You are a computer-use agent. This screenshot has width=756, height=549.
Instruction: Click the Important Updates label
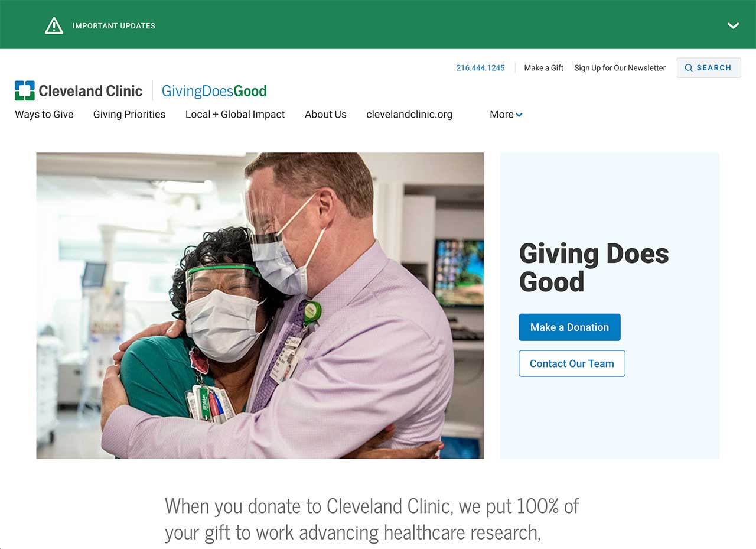[x=114, y=26]
